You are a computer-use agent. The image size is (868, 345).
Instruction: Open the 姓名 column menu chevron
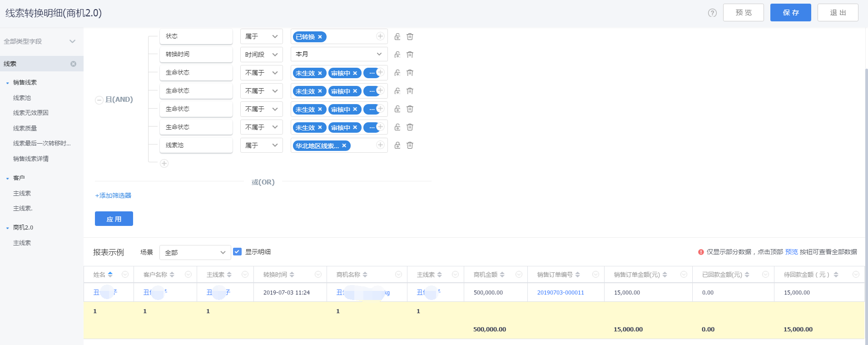(x=125, y=274)
